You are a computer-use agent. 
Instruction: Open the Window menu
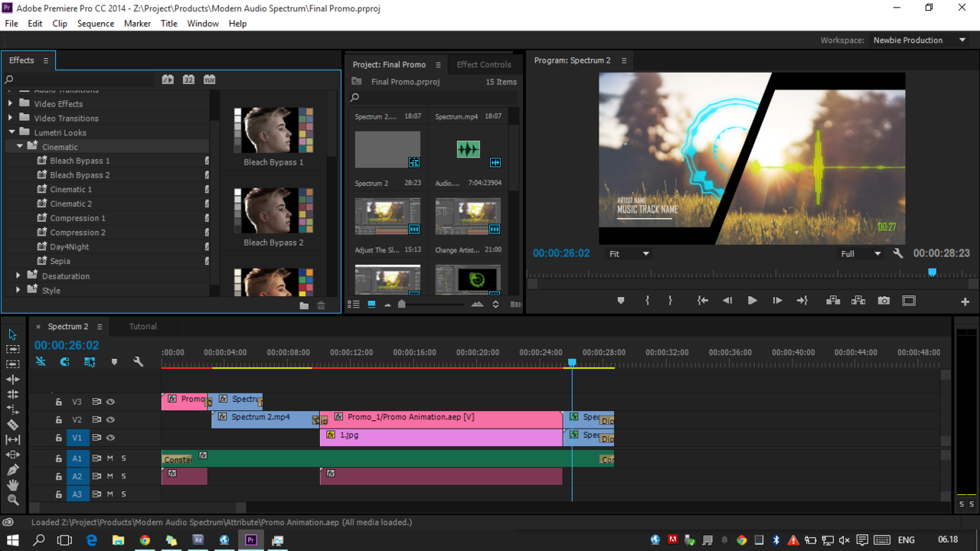[203, 24]
